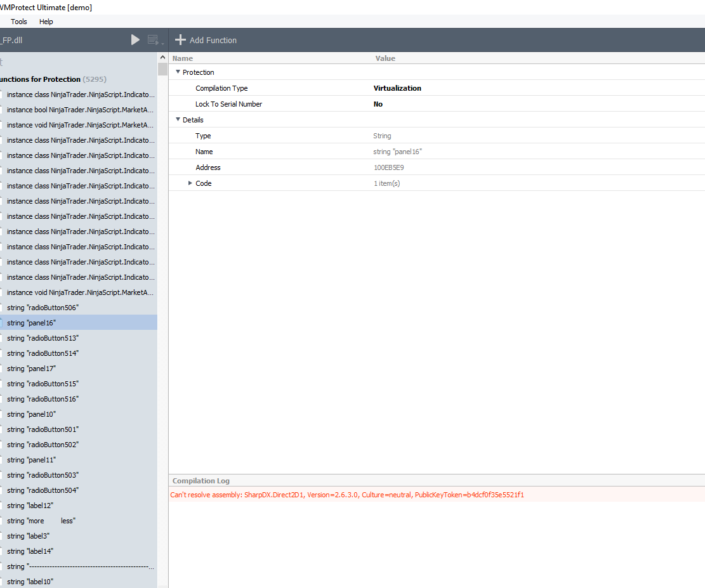
Task: Click Functions for Protection header
Action: click(41, 79)
